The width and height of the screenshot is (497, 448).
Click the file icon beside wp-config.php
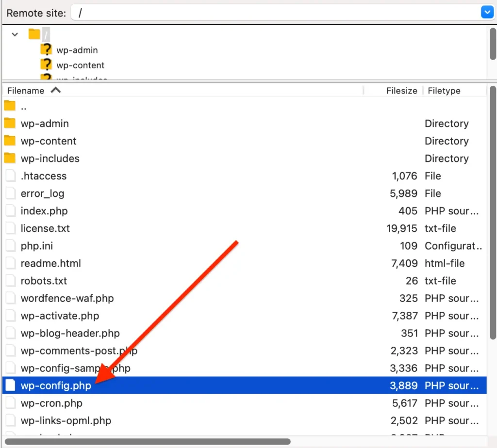10,385
